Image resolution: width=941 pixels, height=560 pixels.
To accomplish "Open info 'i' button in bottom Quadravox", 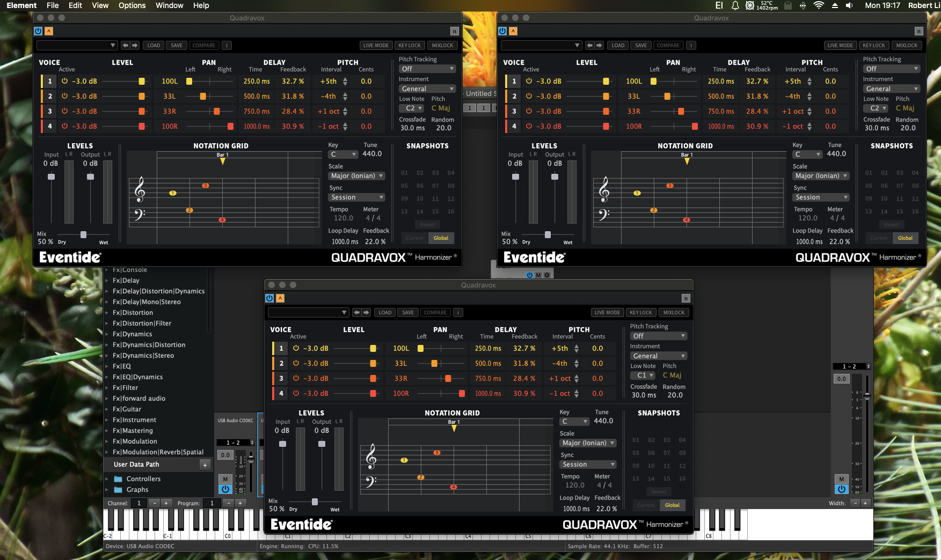I will (x=458, y=313).
